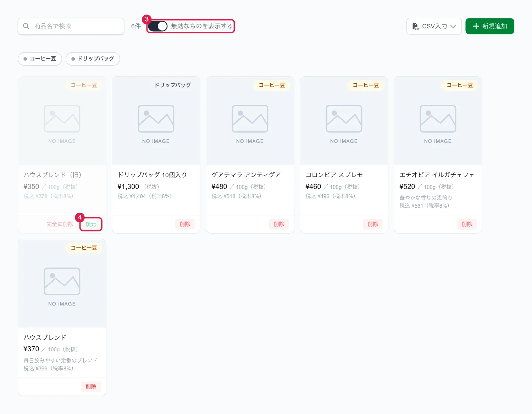532x414 pixels.
Task: Click the no-image placeholder icon for ドリップバッグ 10個入り
Action: pos(156,119)
